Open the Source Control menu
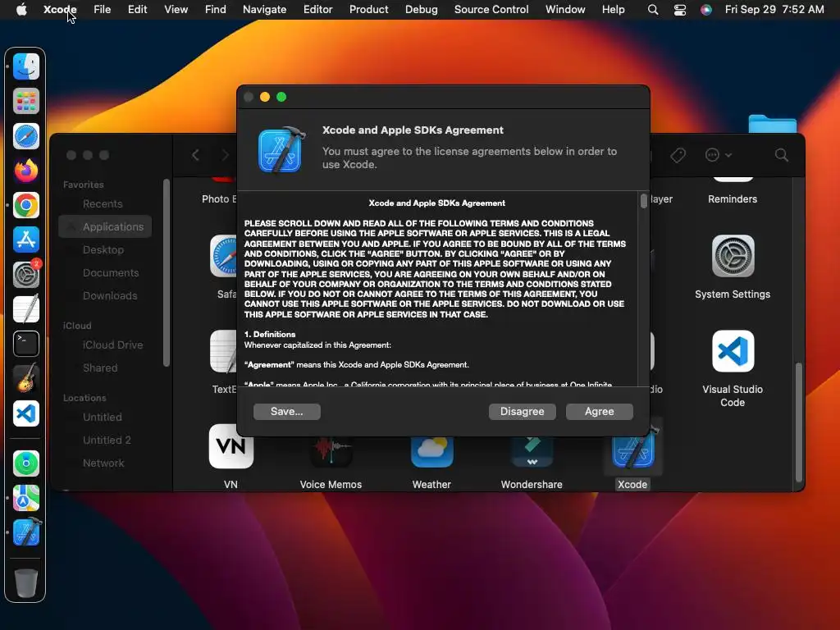 [491, 9]
